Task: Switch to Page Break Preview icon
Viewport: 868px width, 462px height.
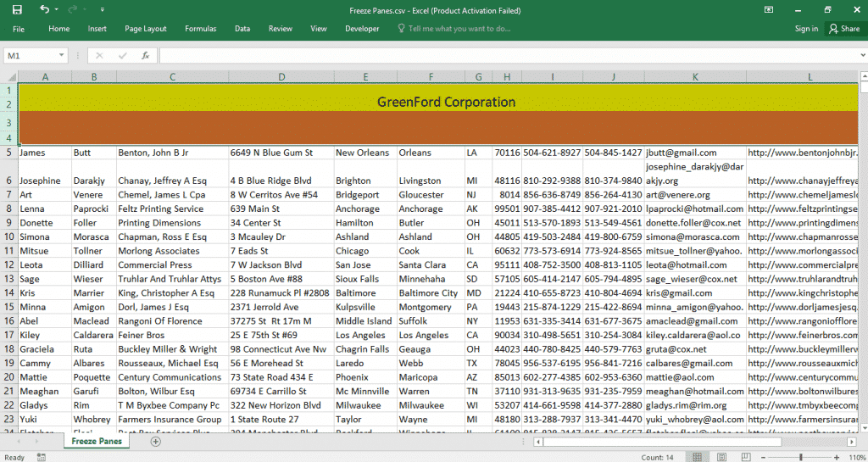Action: (745, 457)
